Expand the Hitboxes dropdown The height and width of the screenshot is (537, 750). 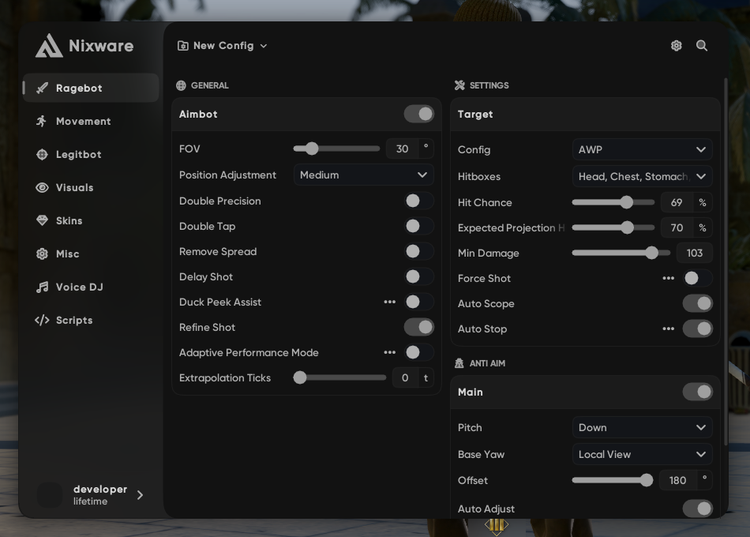(x=642, y=176)
